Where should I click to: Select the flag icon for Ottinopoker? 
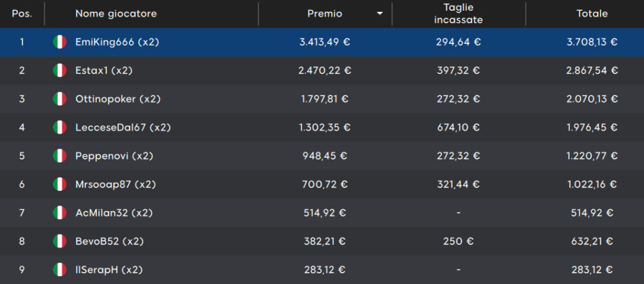point(60,99)
